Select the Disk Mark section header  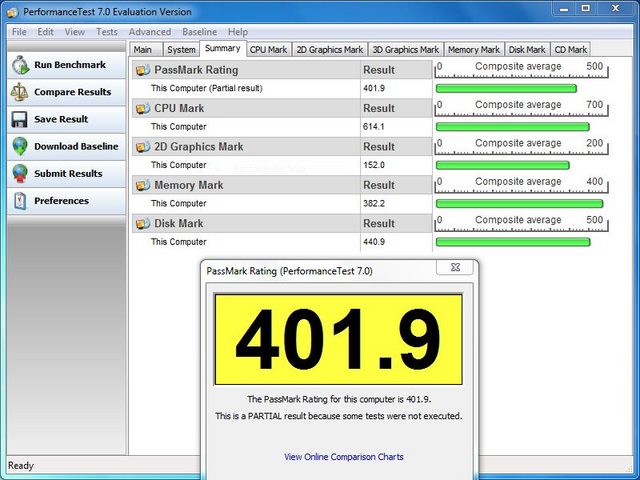pos(282,223)
